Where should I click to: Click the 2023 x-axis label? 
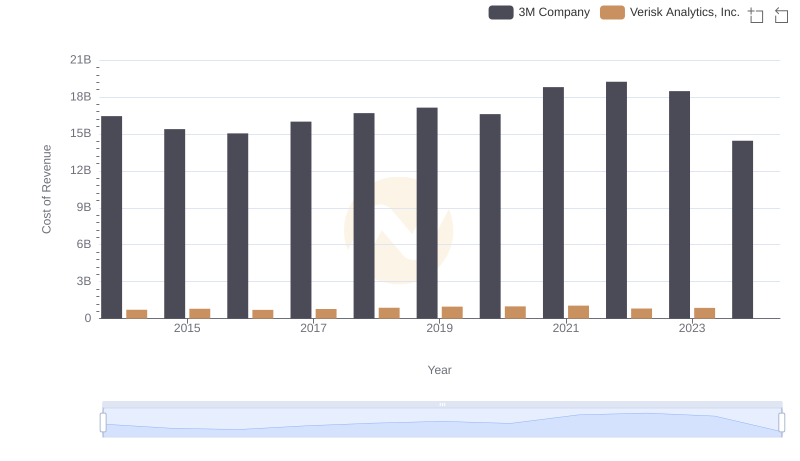click(692, 328)
